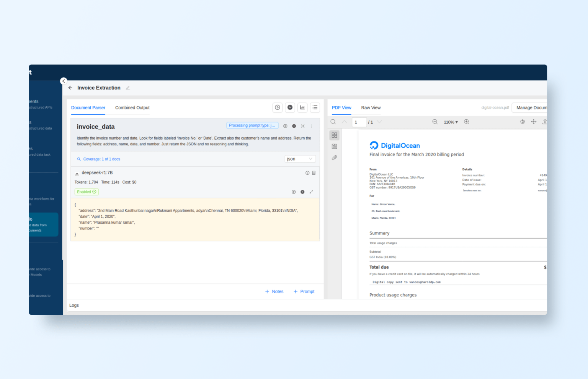Add a Prompt with the + Prompt button
This screenshot has width=588, height=379.
coord(304,291)
